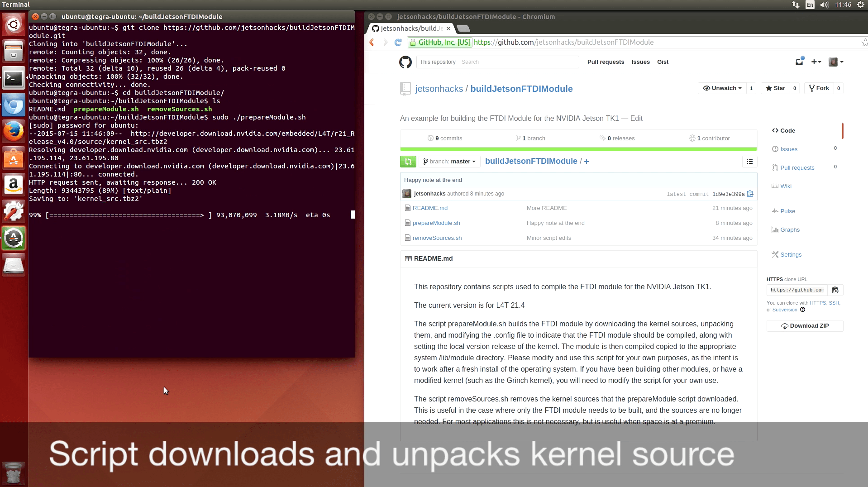This screenshot has height=487, width=868.
Task: Open the system power gear menu
Action: pyautogui.click(x=861, y=5)
